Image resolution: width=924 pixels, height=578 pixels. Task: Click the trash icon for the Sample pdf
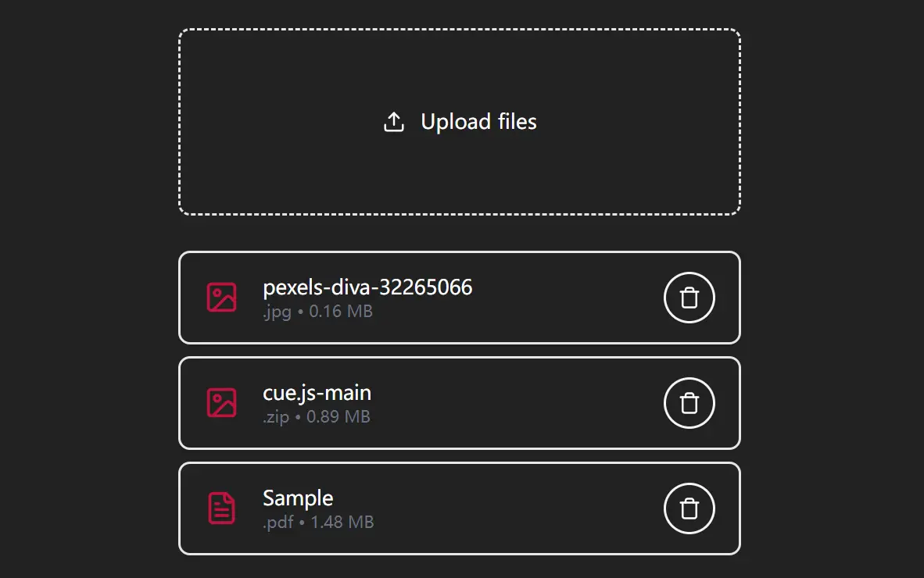[689, 508]
